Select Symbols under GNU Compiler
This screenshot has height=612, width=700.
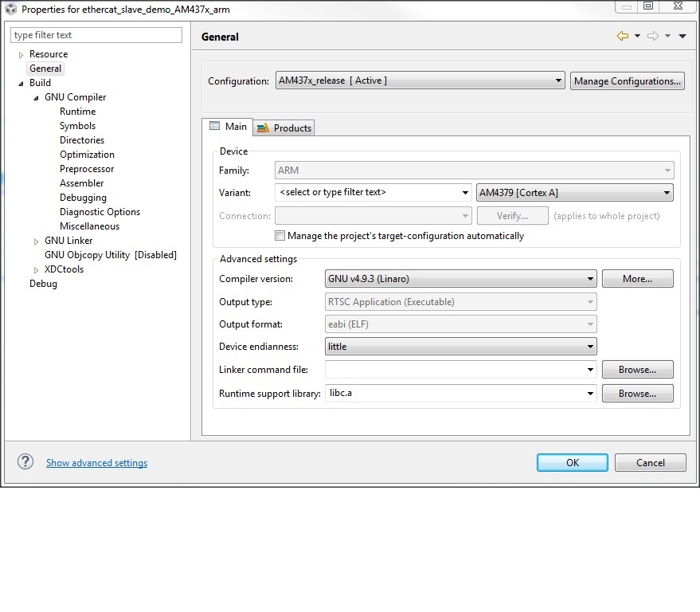[78, 126]
